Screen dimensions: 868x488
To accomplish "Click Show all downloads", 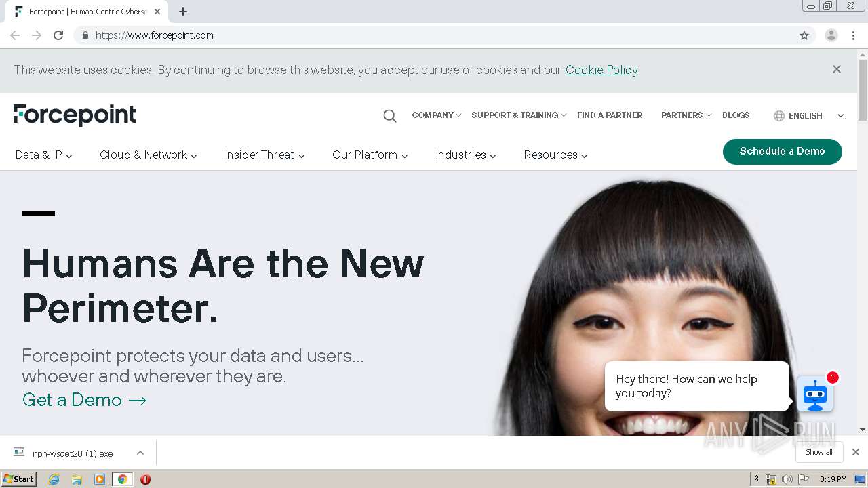I will [x=819, y=452].
